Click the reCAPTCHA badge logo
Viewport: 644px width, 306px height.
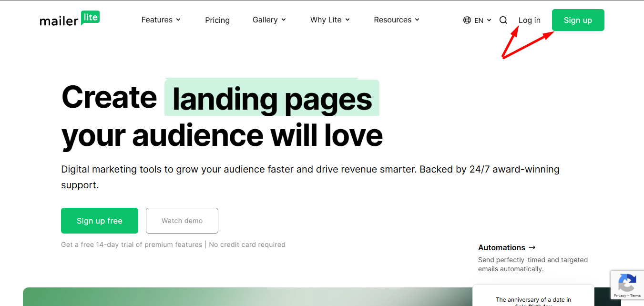pos(626,284)
